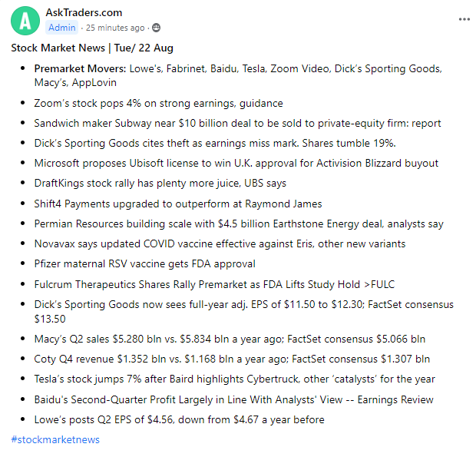Click the Dick's Sporting Goods theft headline

coord(214,143)
